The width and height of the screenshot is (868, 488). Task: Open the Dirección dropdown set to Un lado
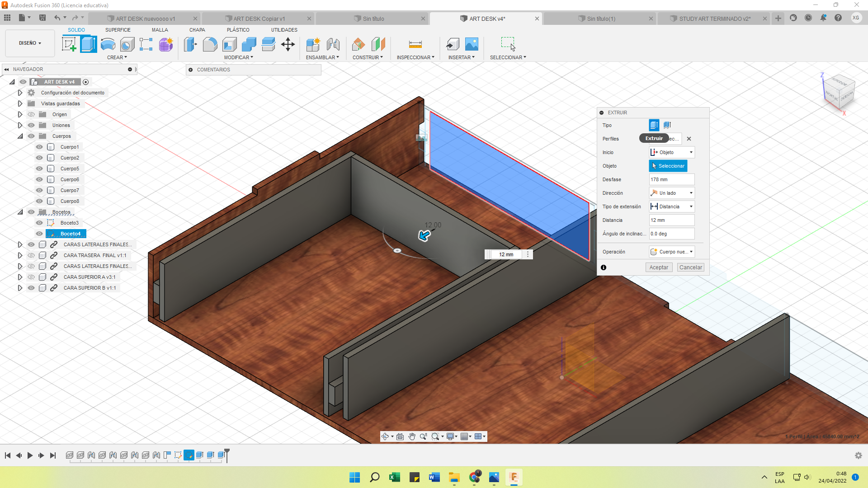(x=672, y=193)
